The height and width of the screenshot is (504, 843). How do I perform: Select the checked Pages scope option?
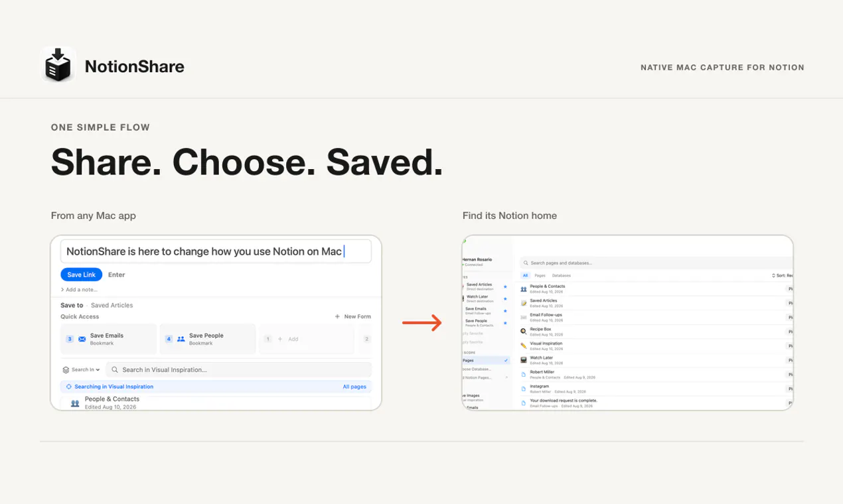tap(487, 360)
